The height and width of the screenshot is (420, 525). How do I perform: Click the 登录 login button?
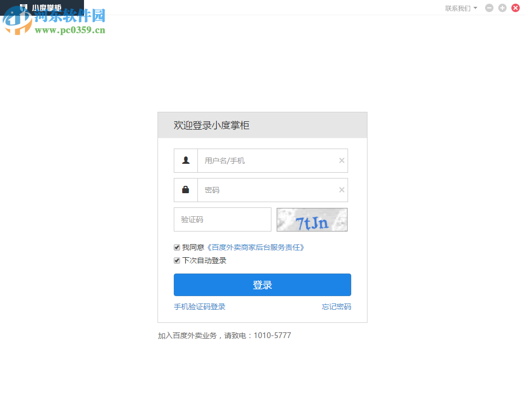click(x=262, y=285)
